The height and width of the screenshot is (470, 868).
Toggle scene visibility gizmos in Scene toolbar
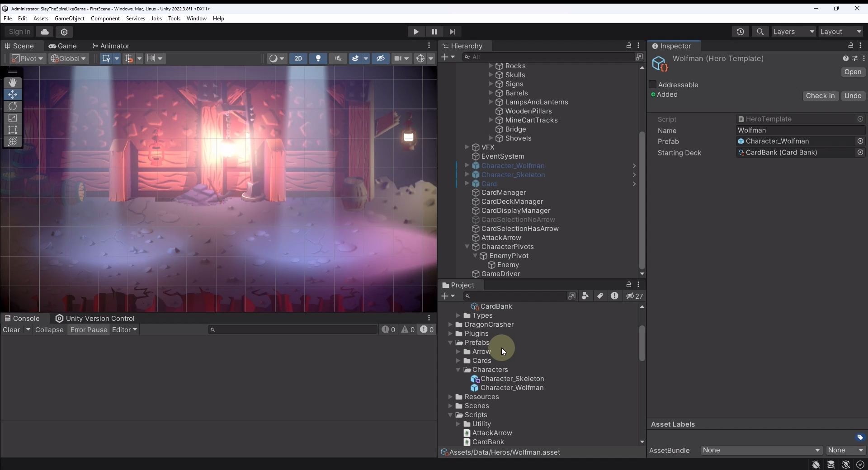pyautogui.click(x=380, y=58)
